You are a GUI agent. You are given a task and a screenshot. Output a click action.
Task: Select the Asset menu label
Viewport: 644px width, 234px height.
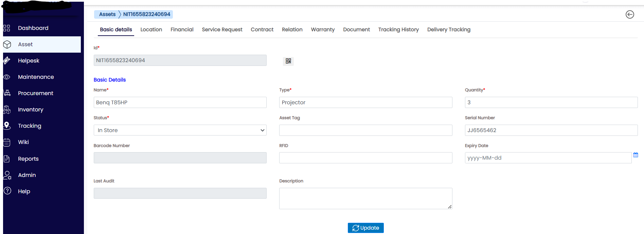(25, 44)
